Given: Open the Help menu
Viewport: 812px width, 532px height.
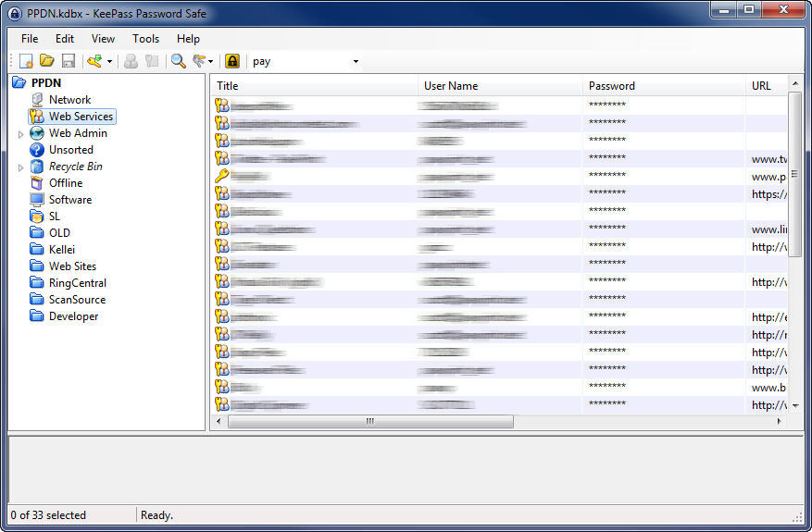Looking at the screenshot, I should click(x=188, y=39).
